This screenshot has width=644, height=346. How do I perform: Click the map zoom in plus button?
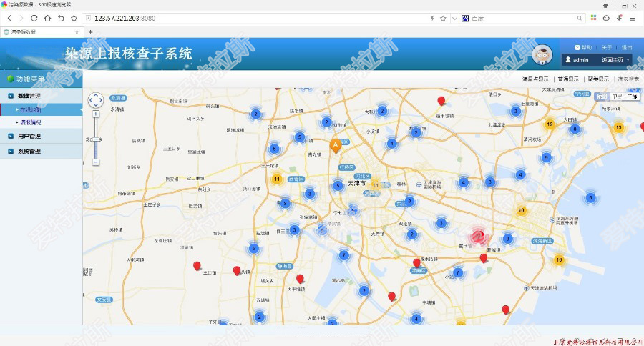[96, 114]
